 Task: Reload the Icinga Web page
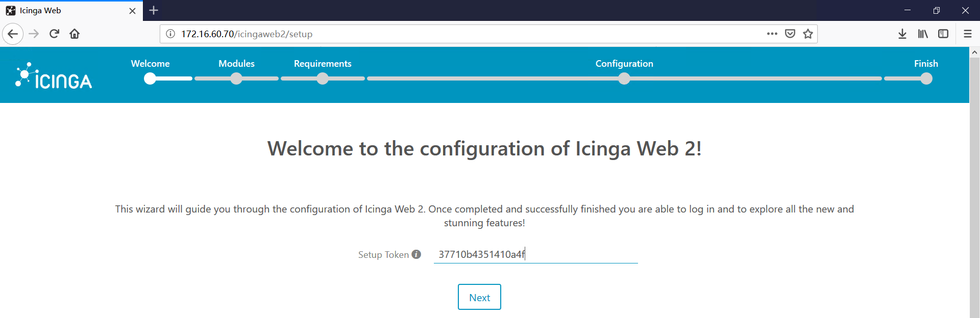click(x=54, y=34)
